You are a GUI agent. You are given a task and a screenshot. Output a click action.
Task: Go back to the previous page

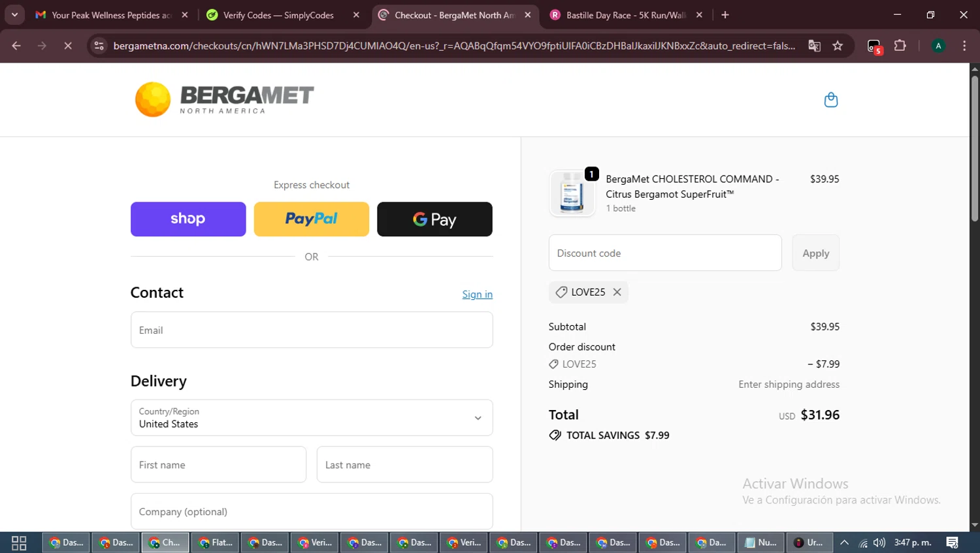(x=16, y=46)
